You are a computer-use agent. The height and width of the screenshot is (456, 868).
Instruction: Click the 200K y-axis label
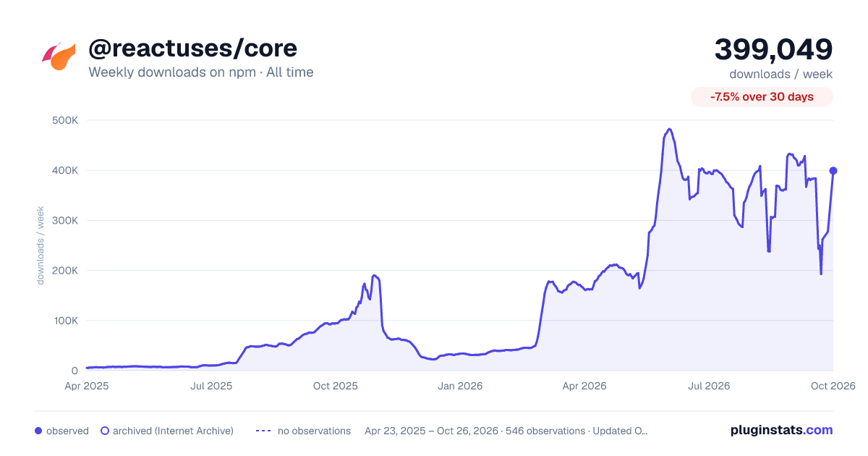[66, 271]
